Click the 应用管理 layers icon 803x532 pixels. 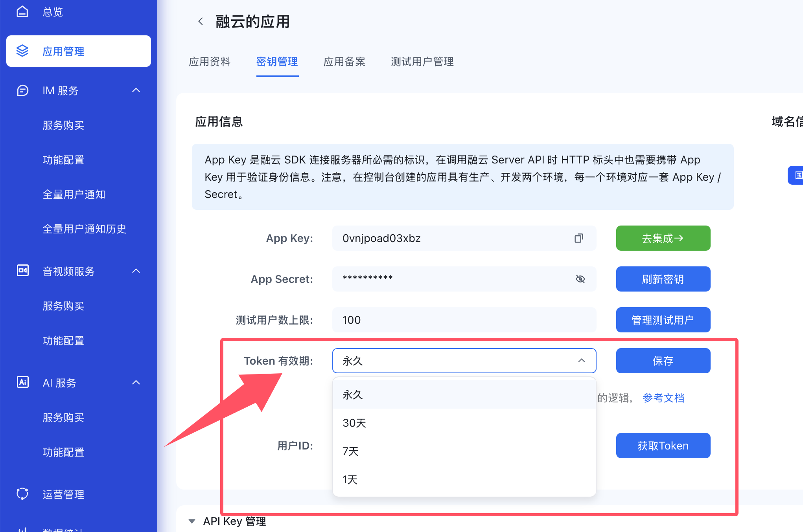pyautogui.click(x=22, y=51)
